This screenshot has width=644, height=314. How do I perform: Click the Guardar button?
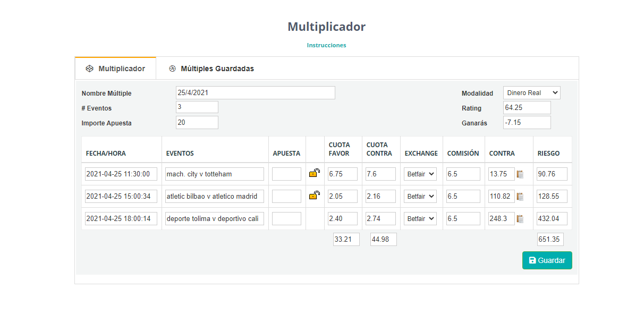pos(547,260)
